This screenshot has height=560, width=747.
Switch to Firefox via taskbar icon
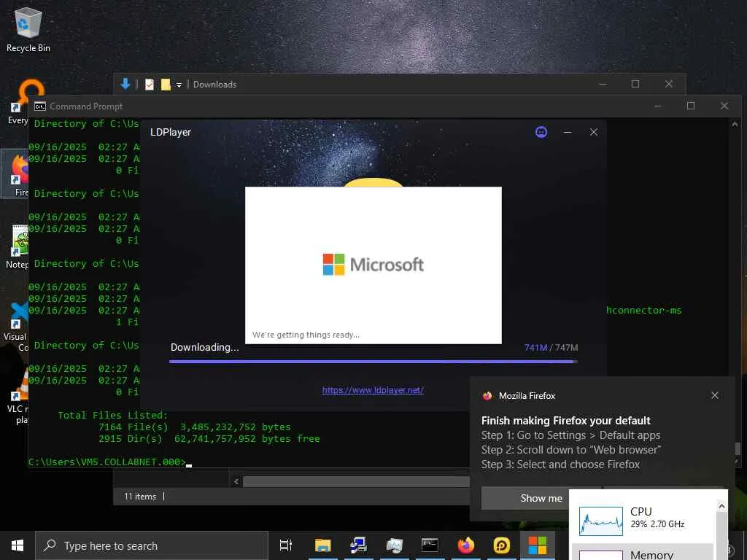pos(466,545)
